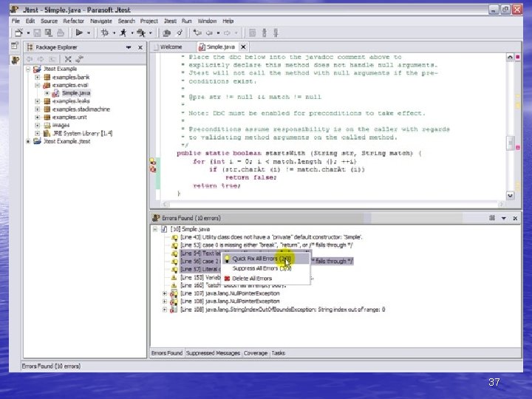Click Package Explorer Up level icon

point(52,59)
